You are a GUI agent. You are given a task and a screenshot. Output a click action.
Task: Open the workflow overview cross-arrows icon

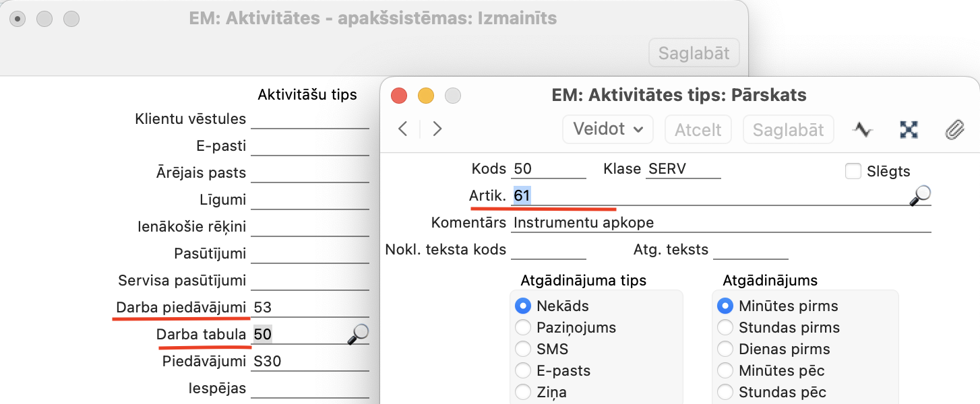pos(909,129)
